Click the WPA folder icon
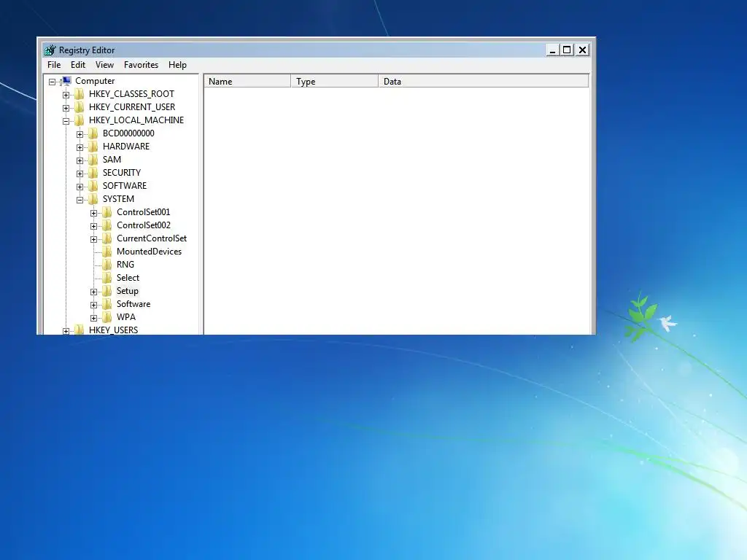 (108, 317)
